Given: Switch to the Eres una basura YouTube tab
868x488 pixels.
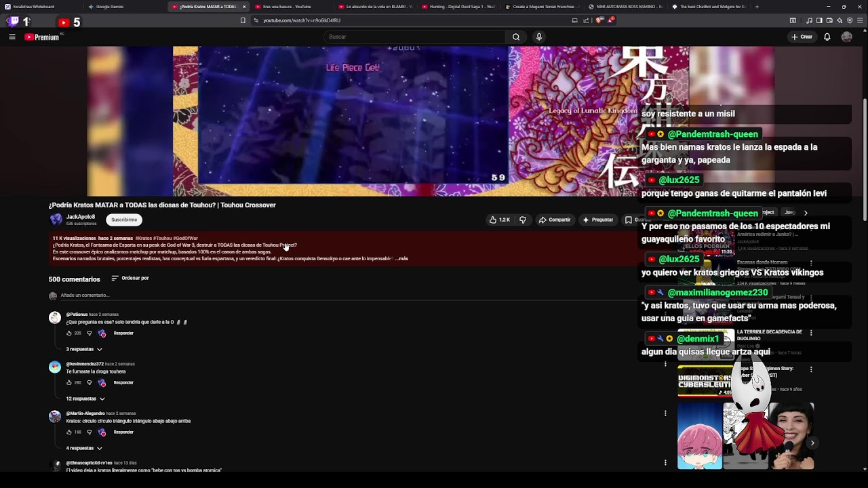Looking at the screenshot, I should pyautogui.click(x=291, y=7).
